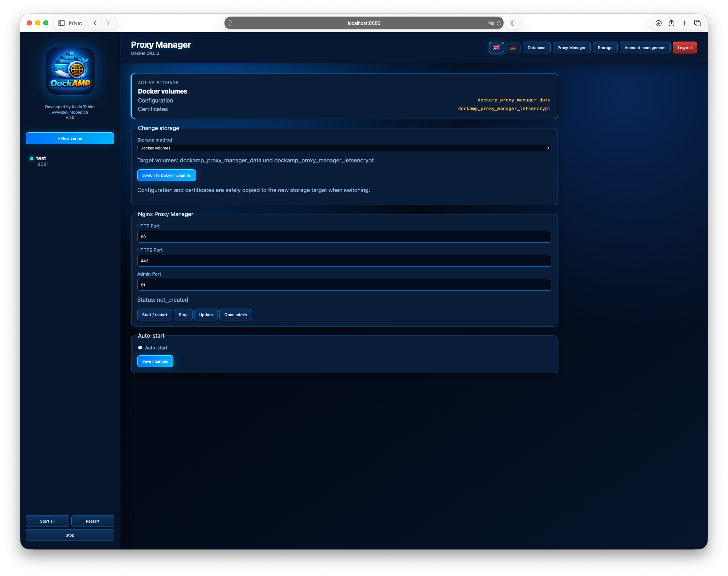728x576 pixels.
Task: Show Safari downloads
Action: tap(658, 23)
